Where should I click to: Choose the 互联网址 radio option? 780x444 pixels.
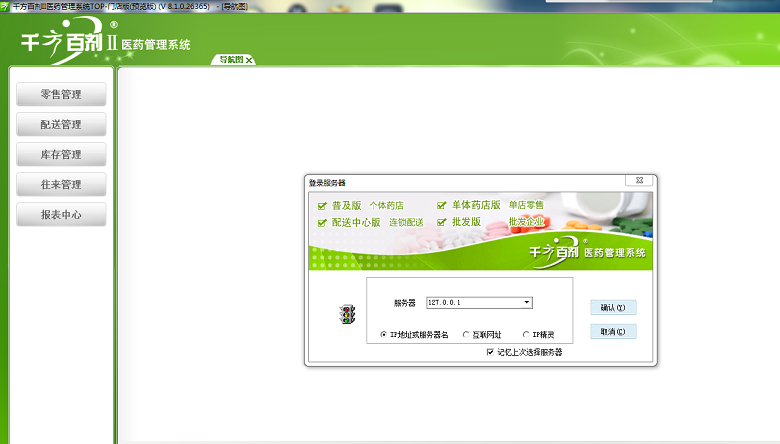(x=463, y=335)
